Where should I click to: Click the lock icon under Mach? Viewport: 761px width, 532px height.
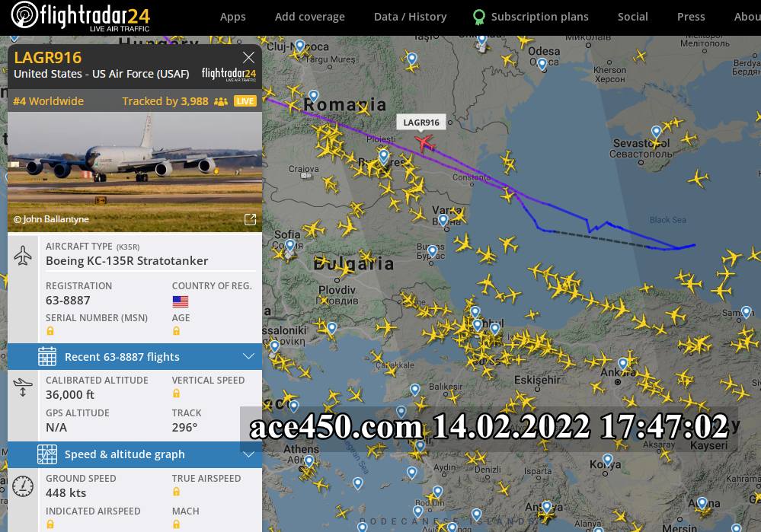[176, 524]
